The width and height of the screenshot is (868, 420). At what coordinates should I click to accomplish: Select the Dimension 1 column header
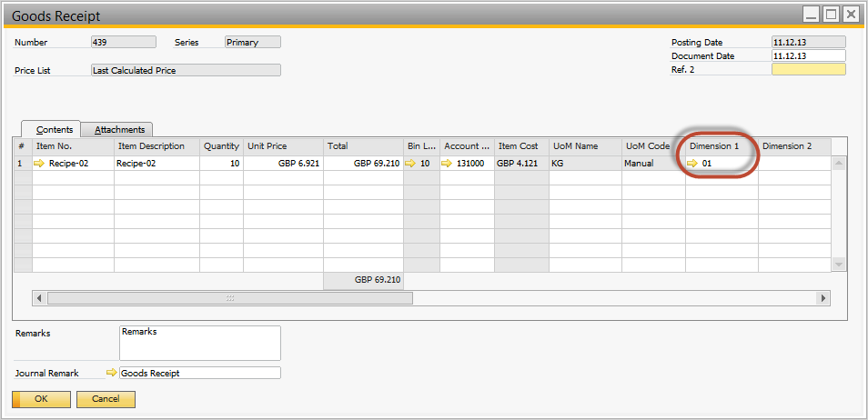(722, 146)
